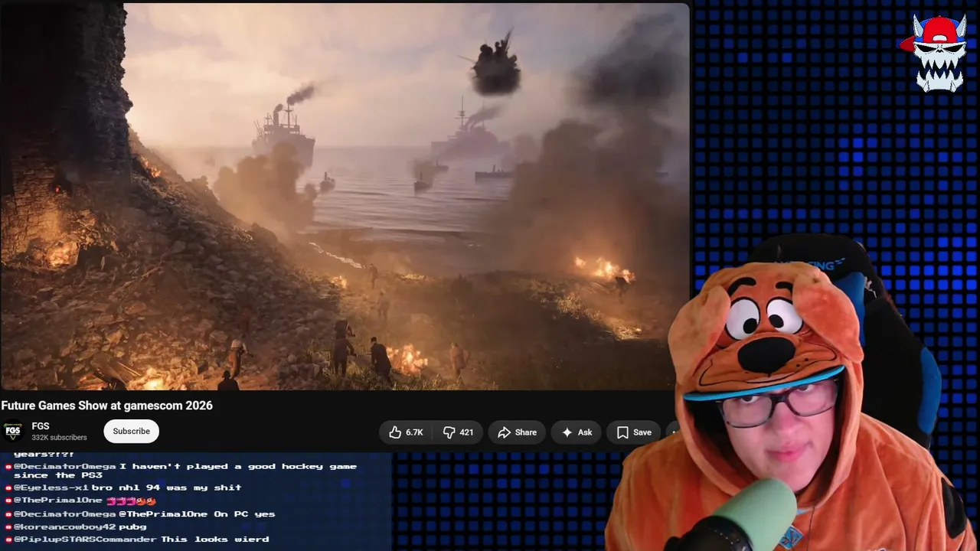Click the video player showing the burning coastline
The height and width of the screenshot is (551, 980).
345,197
